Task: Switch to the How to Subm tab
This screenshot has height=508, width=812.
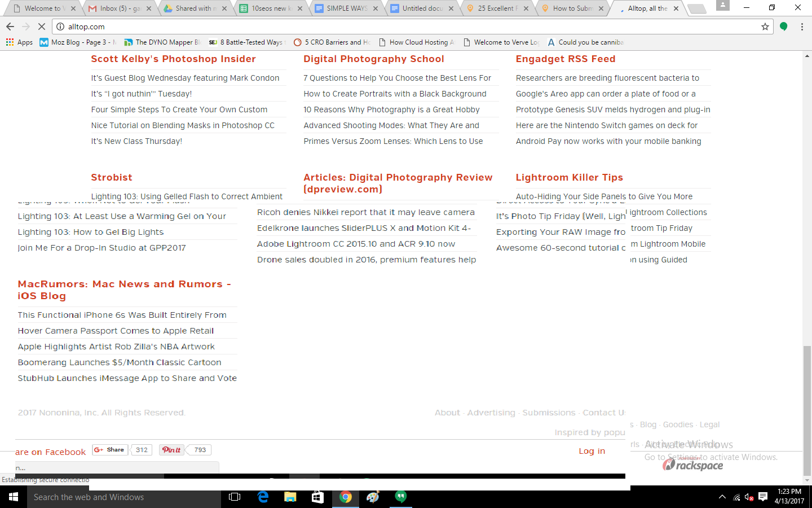Action: point(572,8)
